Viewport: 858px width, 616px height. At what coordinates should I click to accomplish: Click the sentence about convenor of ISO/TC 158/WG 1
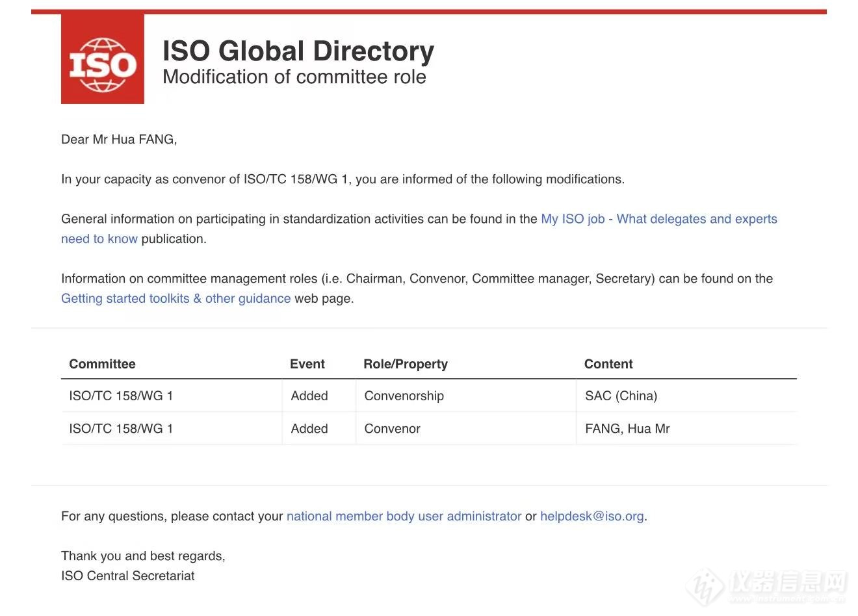click(x=343, y=179)
